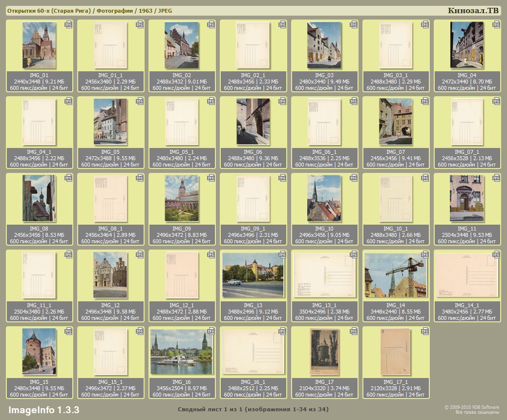The width and height of the screenshot is (507, 420).
Task: Open the IMG_14 construction crane thumbnail
Action: (x=396, y=275)
